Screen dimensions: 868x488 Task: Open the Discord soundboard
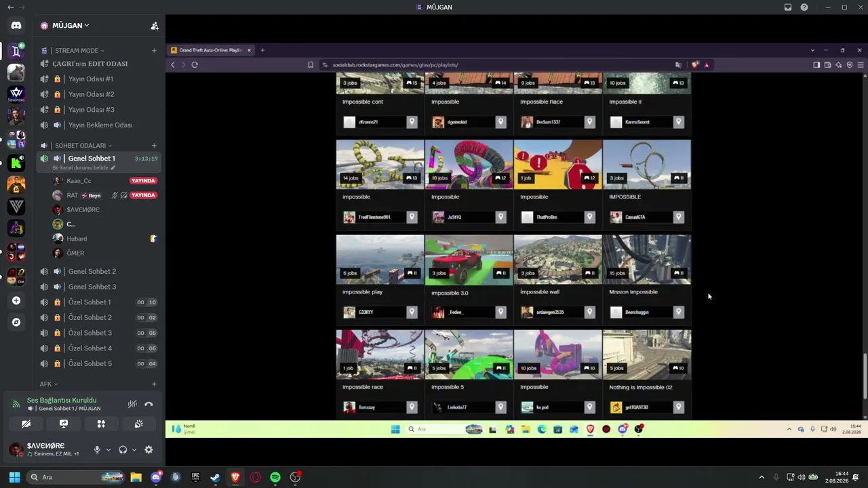[x=138, y=424]
